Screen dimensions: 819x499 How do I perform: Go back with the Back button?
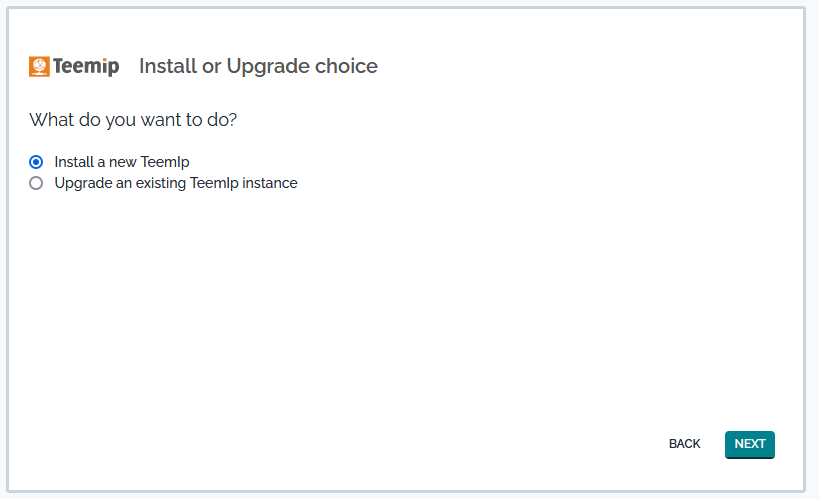(x=685, y=444)
